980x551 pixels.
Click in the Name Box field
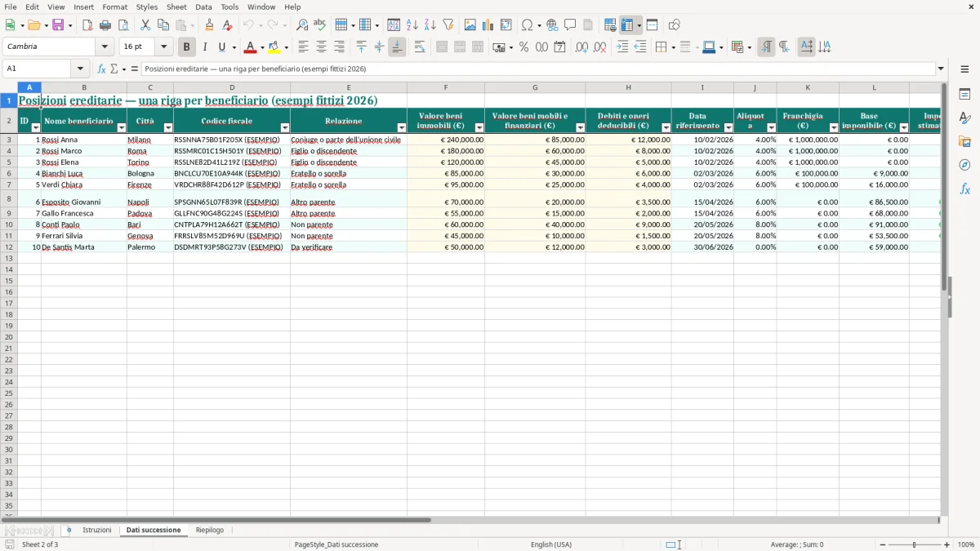tap(38, 69)
